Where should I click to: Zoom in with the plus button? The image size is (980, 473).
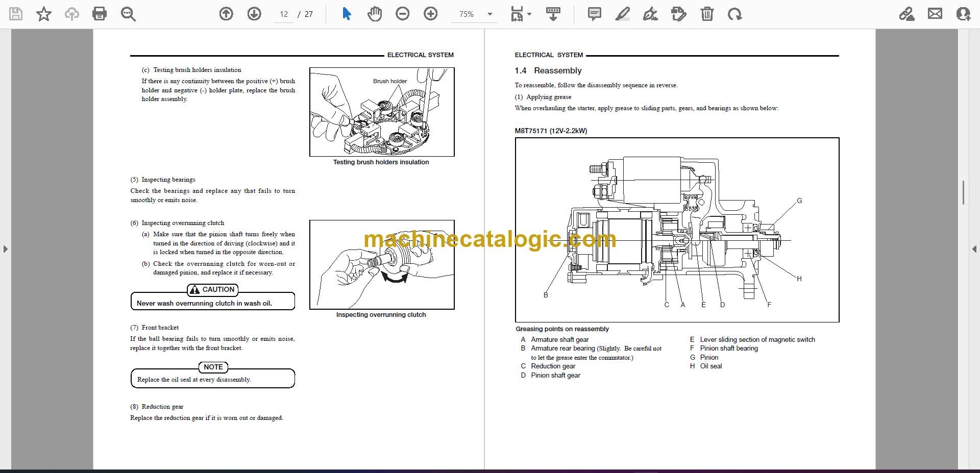(x=431, y=14)
